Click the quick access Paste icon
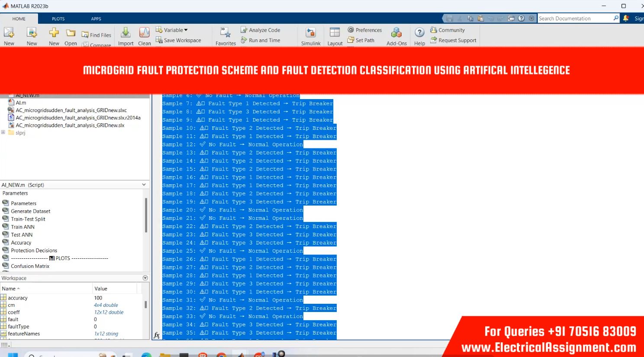The height and width of the screenshot is (357, 644). click(480, 18)
